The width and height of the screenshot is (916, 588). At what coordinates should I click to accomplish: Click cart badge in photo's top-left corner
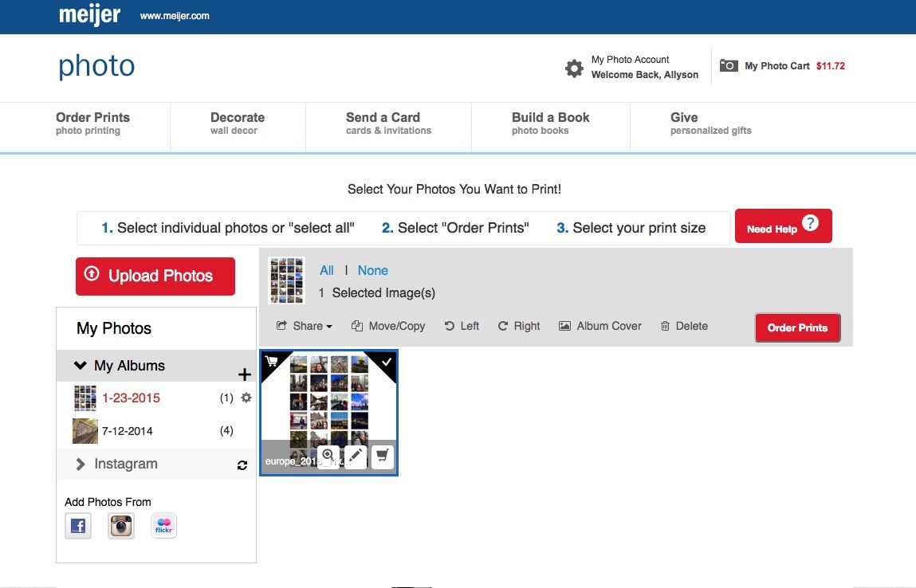(x=271, y=362)
